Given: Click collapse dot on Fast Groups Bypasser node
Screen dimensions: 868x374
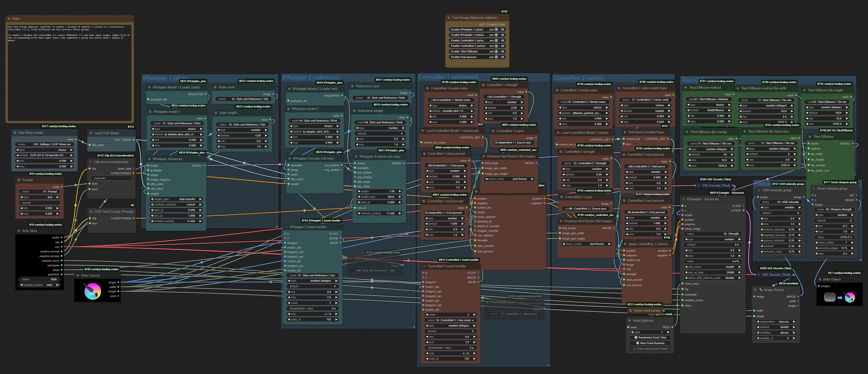Looking at the screenshot, I should (448, 18).
